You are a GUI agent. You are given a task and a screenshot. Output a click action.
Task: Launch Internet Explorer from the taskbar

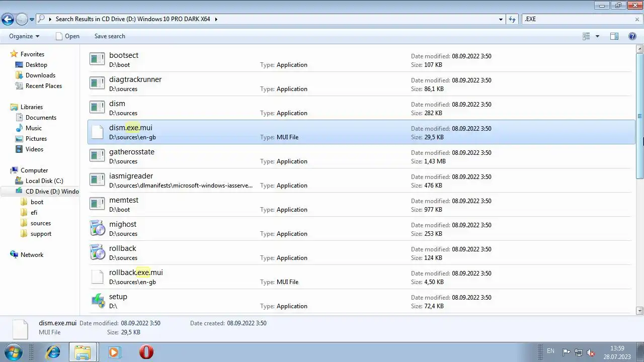coord(52,352)
